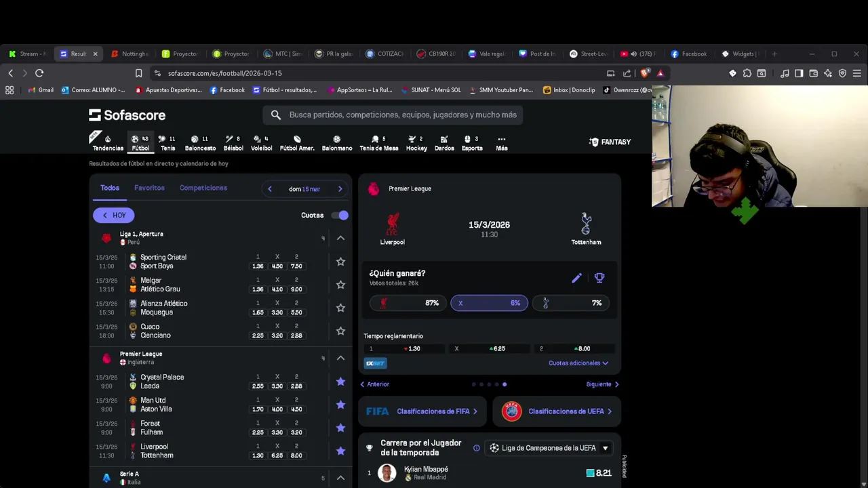The width and height of the screenshot is (868, 488).
Task: Click the info icon near player race
Action: [477, 448]
